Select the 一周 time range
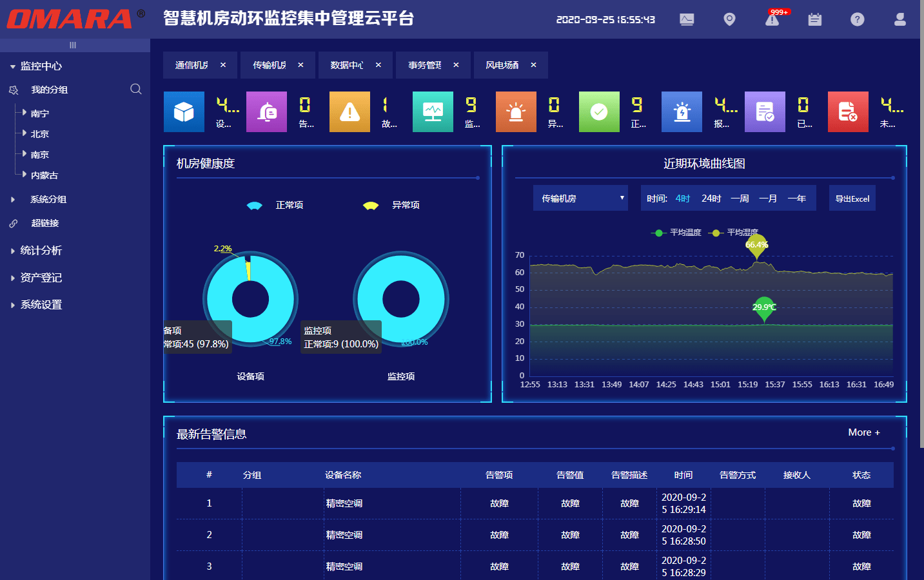 click(740, 198)
